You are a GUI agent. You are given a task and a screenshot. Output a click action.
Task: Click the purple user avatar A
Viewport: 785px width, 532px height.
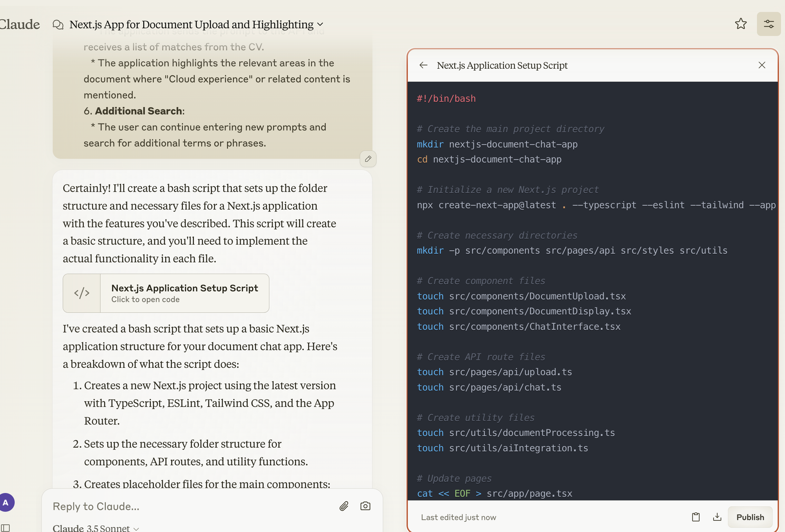tap(6, 502)
